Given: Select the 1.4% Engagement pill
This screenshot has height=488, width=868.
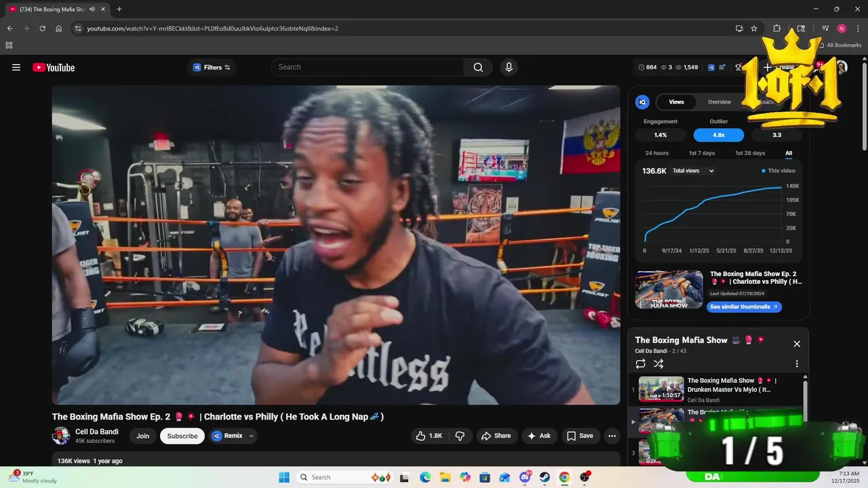Looking at the screenshot, I should pyautogui.click(x=660, y=135).
